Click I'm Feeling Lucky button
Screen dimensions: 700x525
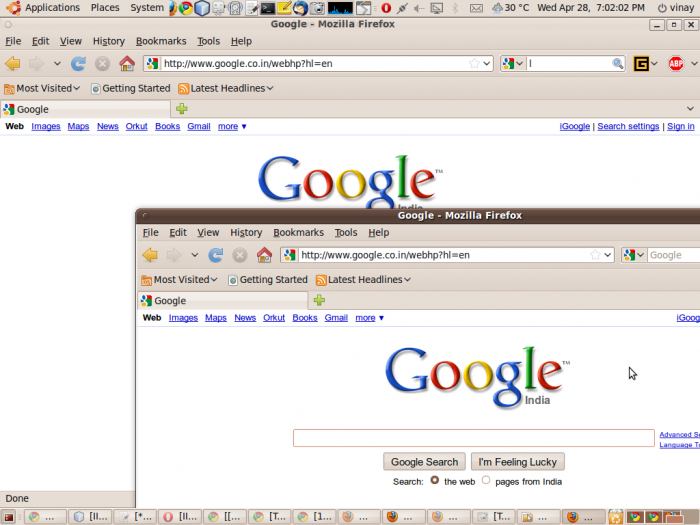(x=518, y=462)
